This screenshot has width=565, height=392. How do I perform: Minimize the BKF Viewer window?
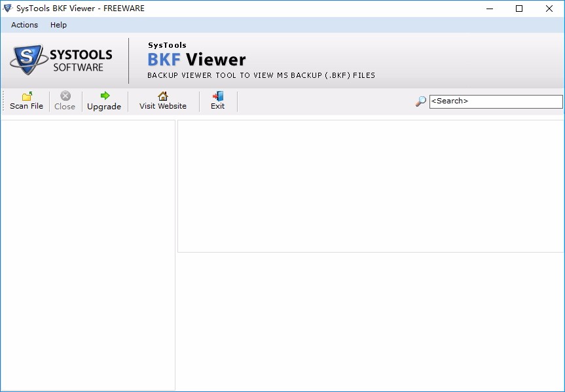pyautogui.click(x=489, y=9)
